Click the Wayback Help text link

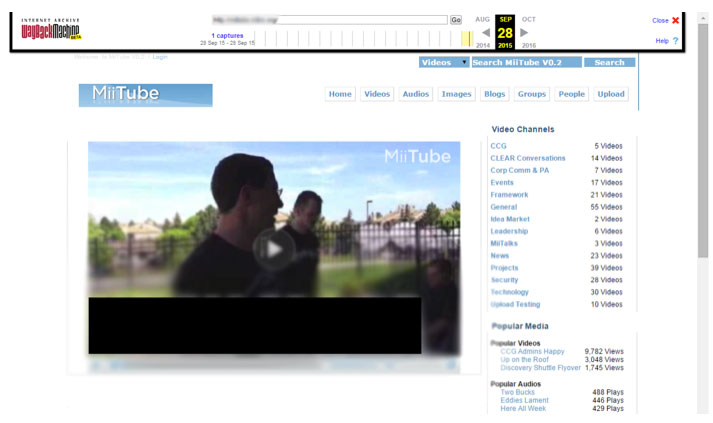coord(662,41)
